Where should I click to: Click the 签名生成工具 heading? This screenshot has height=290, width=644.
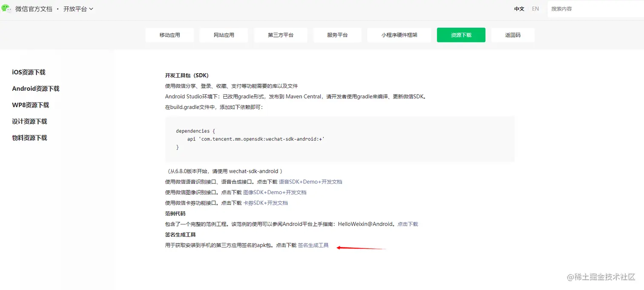pyautogui.click(x=181, y=235)
